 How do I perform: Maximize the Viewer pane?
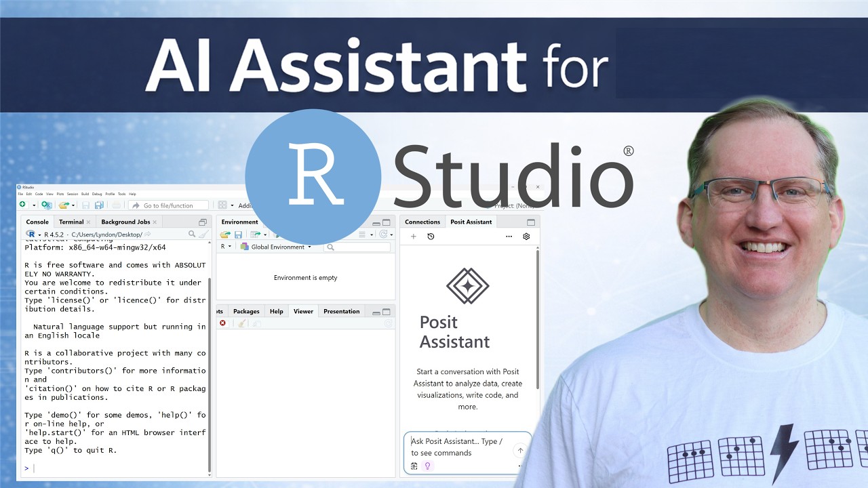[387, 312]
